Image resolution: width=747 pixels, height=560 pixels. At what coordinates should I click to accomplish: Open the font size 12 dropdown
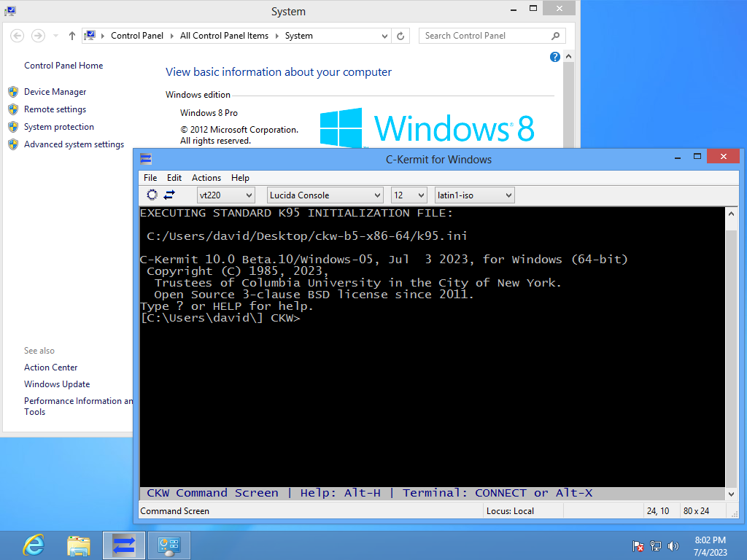click(409, 195)
